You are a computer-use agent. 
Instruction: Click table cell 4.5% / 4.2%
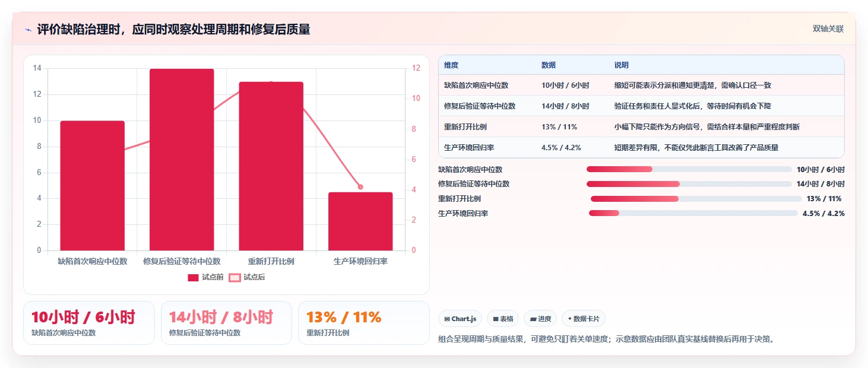[561, 148]
